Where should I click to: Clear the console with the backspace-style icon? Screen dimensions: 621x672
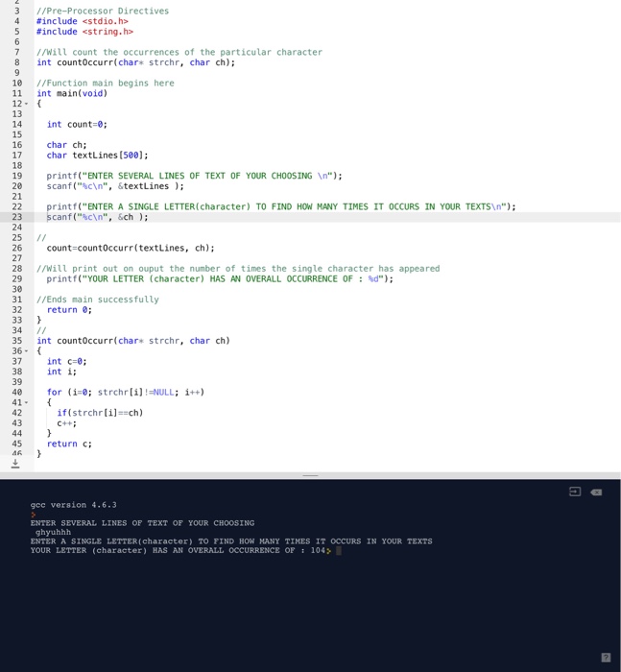(x=596, y=492)
